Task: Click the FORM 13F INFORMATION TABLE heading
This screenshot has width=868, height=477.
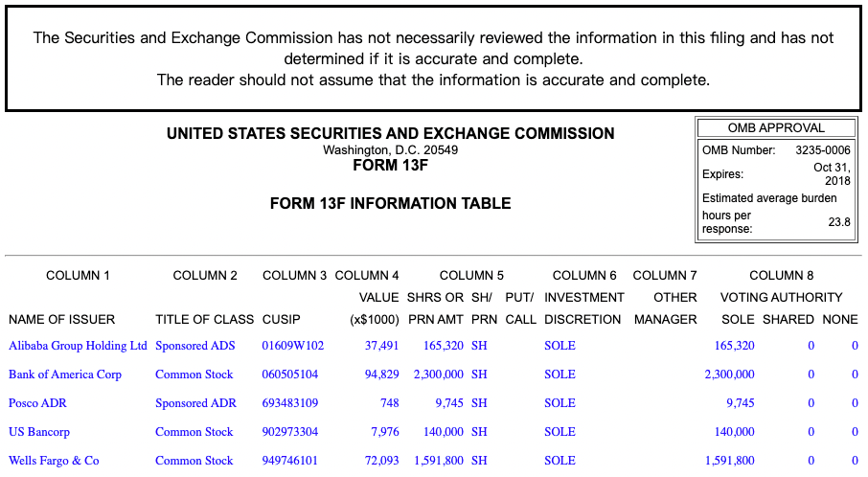Action: [x=390, y=203]
